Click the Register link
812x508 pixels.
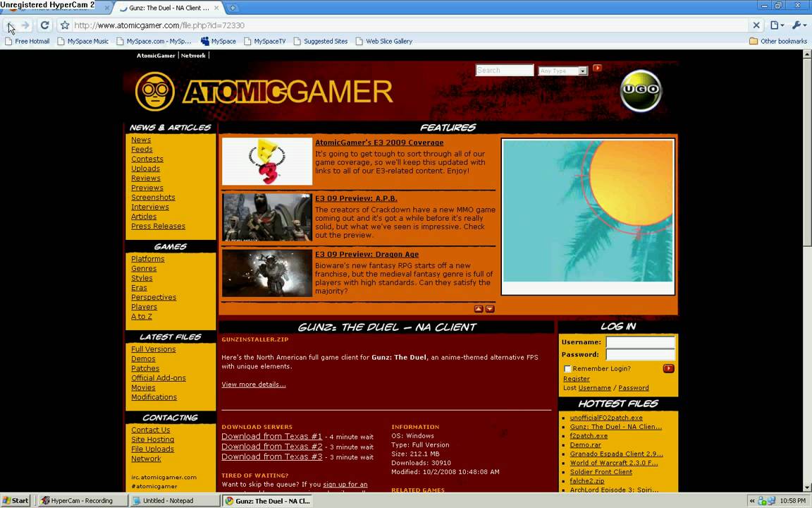(577, 379)
